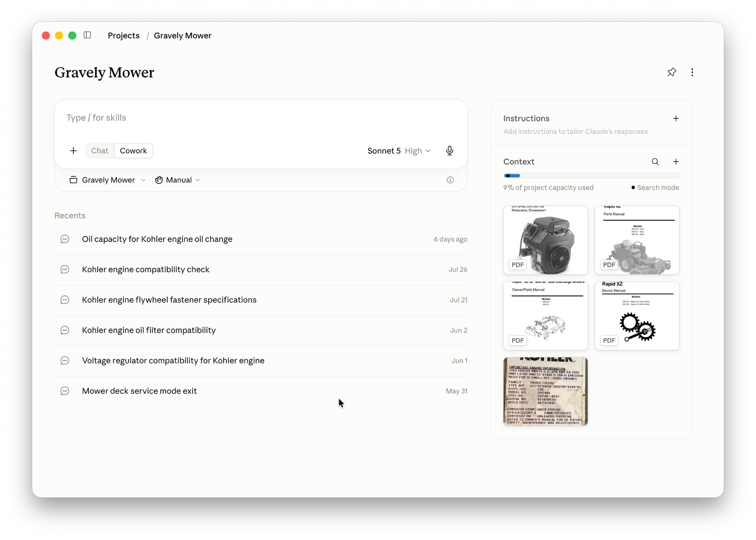Viewport: 756px width, 540px height.
Task: Click the 6 days ago timestamp
Action: pos(450,239)
